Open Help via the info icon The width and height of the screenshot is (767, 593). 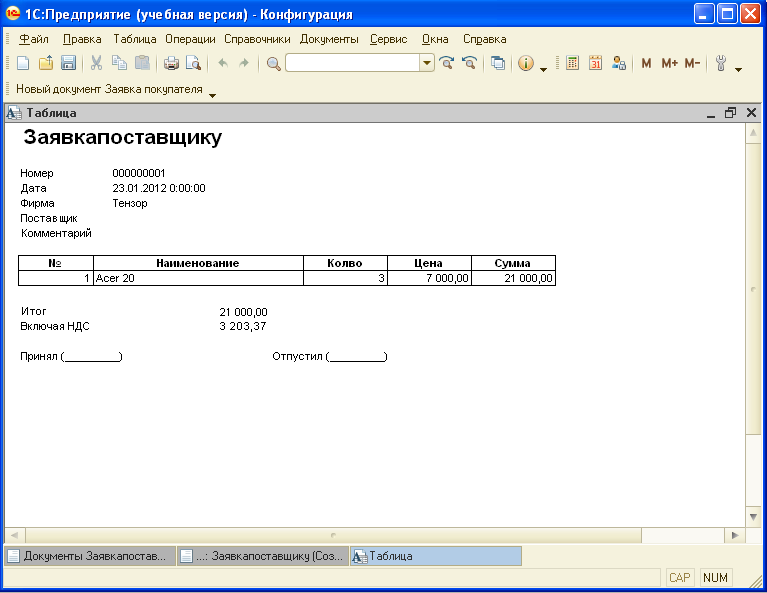(x=526, y=63)
